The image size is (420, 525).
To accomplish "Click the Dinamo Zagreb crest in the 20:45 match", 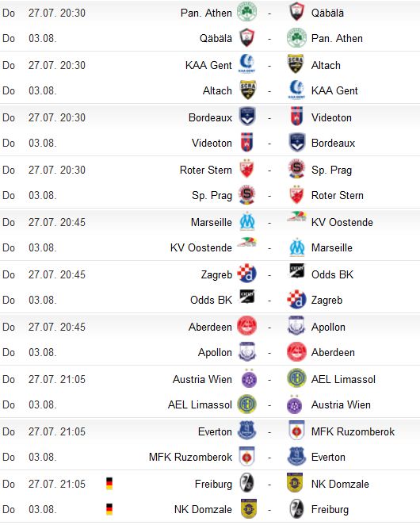I will pos(246,274).
